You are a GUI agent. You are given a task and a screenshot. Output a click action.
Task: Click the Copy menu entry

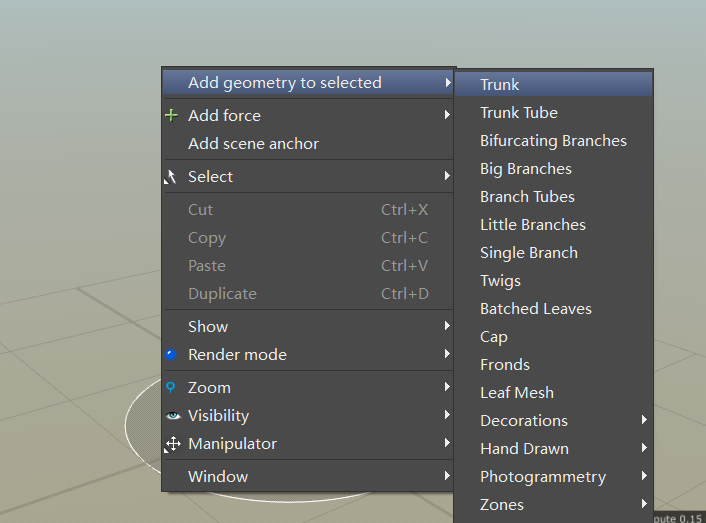[308, 238]
